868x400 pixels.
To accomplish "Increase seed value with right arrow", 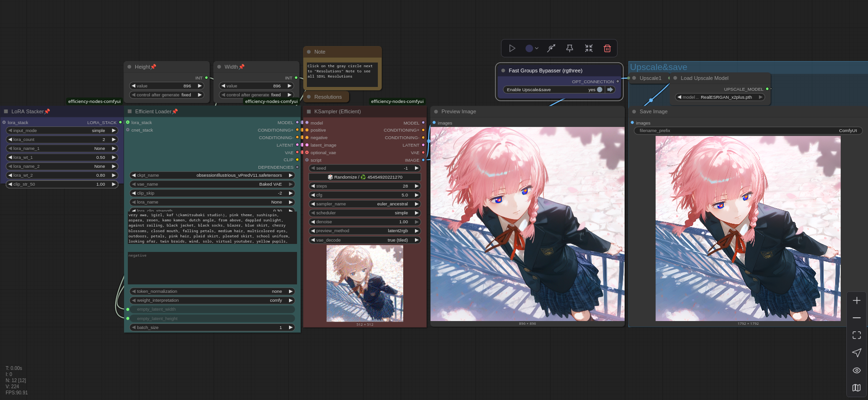I will [416, 168].
